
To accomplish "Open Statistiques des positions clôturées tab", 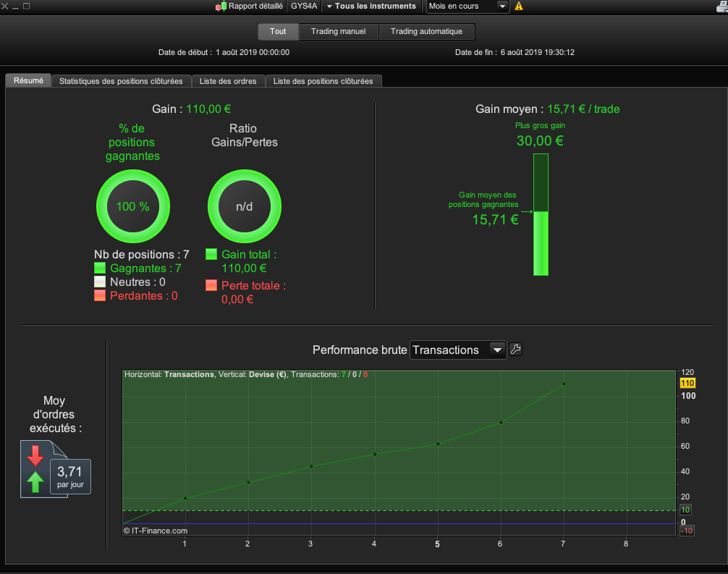I will (x=121, y=81).
